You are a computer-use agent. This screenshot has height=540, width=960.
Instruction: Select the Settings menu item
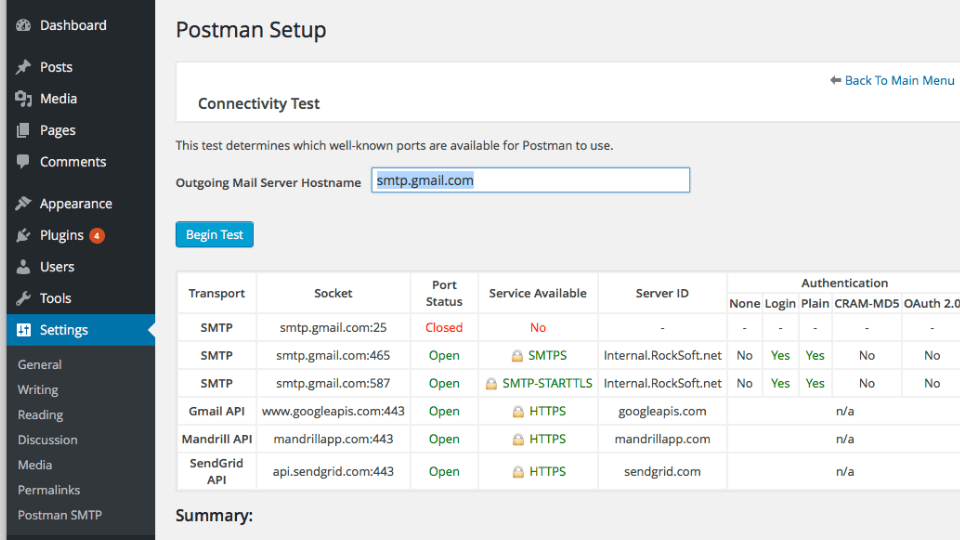(81, 330)
